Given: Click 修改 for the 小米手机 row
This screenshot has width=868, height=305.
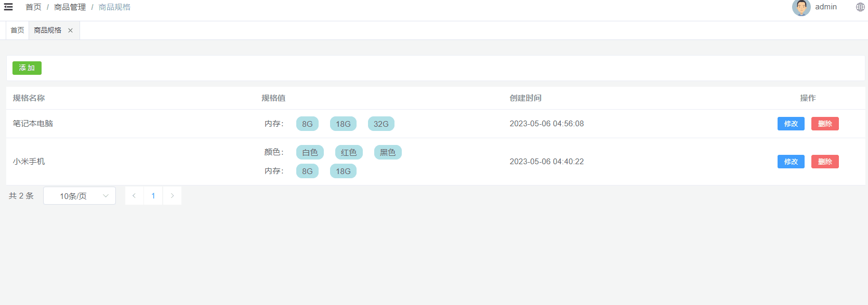Looking at the screenshot, I should pos(791,162).
